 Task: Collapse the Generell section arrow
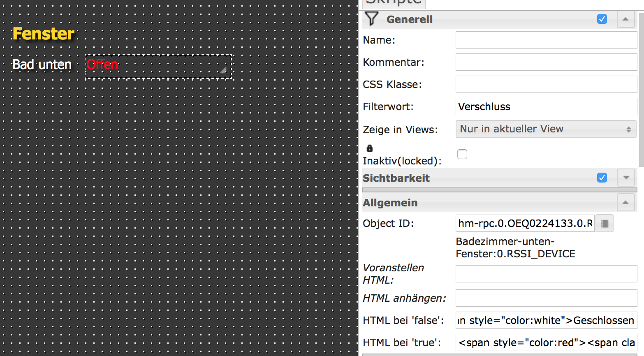tap(625, 19)
